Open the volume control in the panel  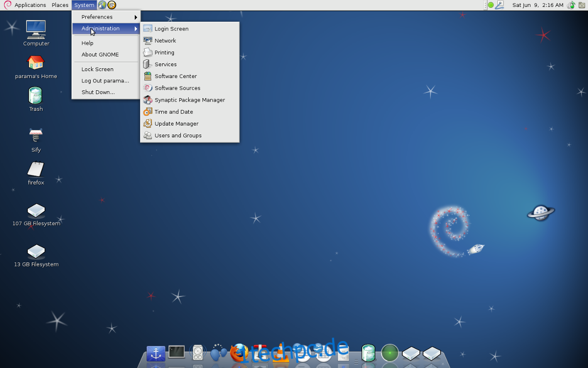pyautogui.click(x=571, y=5)
